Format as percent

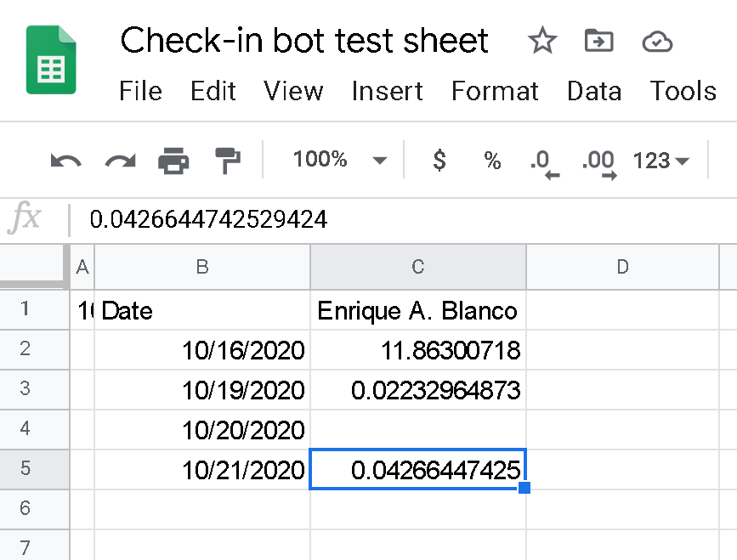pos(492,161)
